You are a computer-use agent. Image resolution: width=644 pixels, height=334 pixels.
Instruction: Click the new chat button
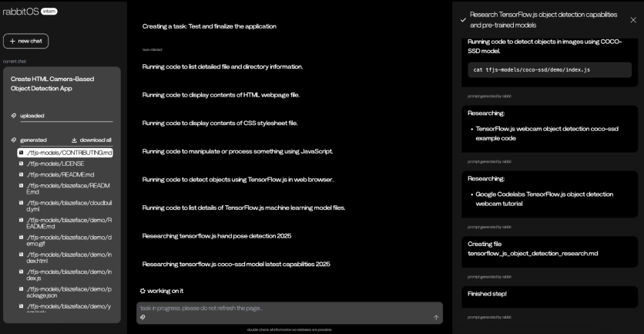point(25,40)
